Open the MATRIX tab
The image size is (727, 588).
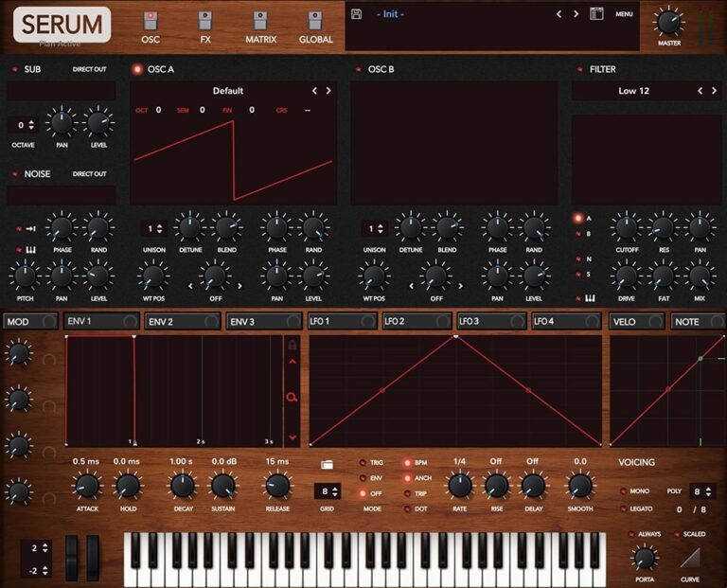tap(260, 27)
